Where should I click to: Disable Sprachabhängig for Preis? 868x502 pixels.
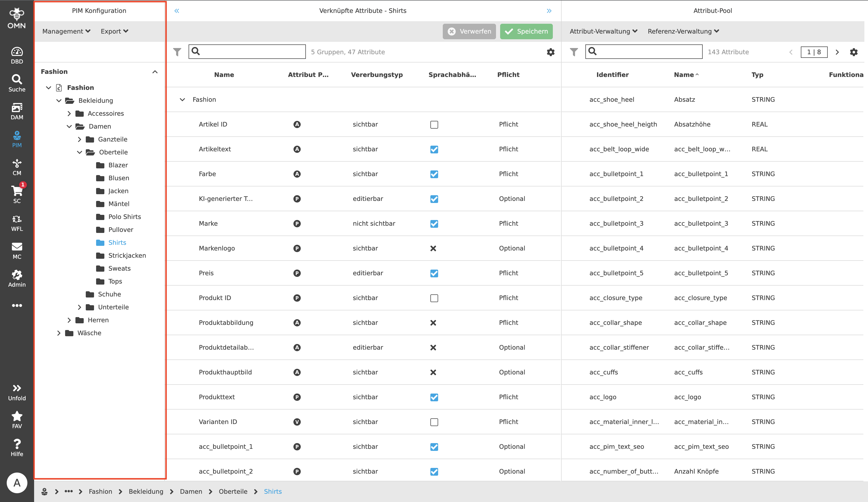(x=434, y=273)
